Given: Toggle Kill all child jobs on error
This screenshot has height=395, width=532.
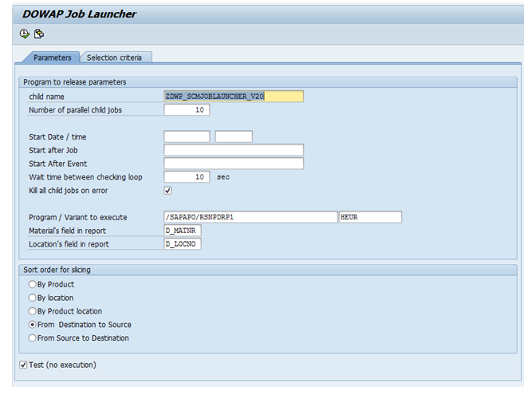Looking at the screenshot, I should point(167,191).
